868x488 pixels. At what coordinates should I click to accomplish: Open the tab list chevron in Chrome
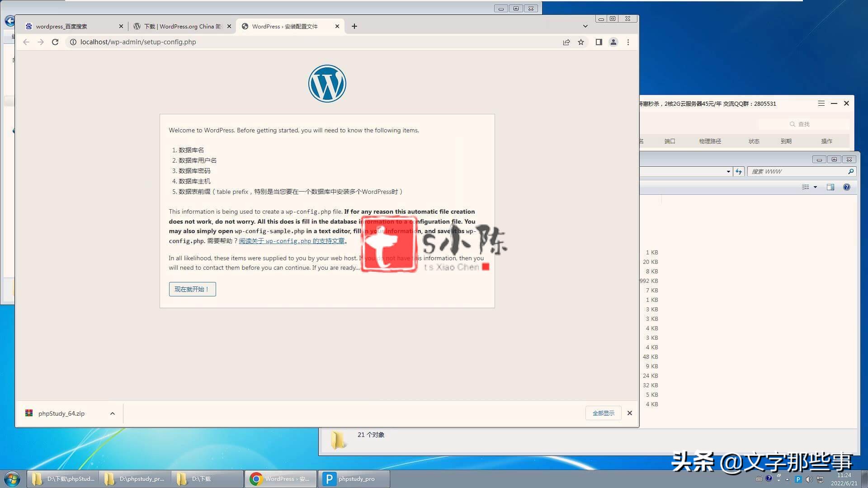585,26
